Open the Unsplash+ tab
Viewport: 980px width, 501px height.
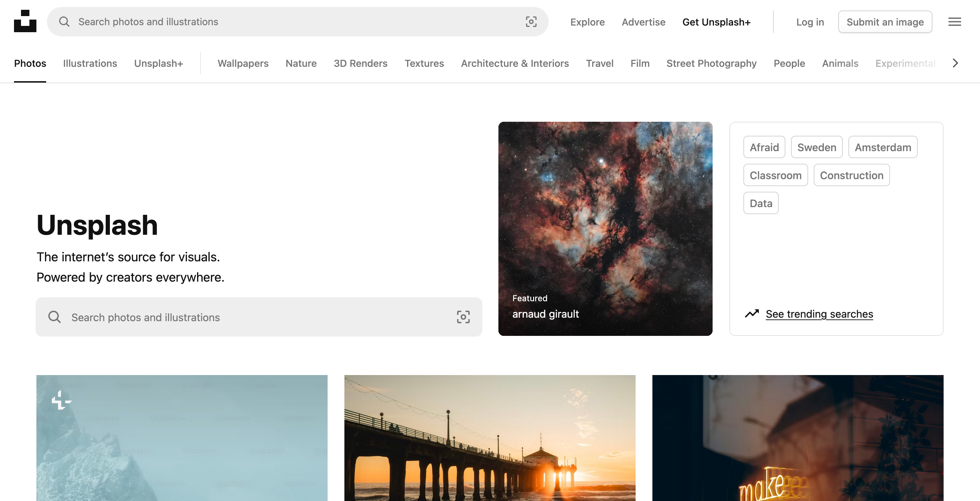159,63
